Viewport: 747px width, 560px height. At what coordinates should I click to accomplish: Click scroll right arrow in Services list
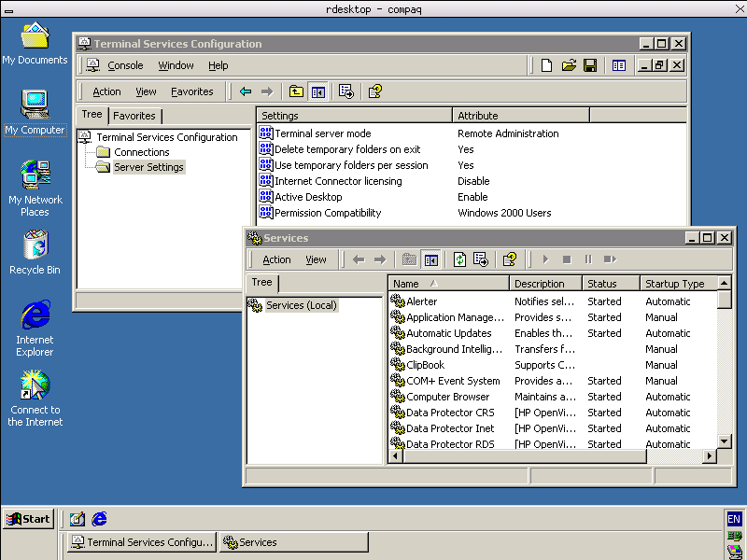point(710,456)
